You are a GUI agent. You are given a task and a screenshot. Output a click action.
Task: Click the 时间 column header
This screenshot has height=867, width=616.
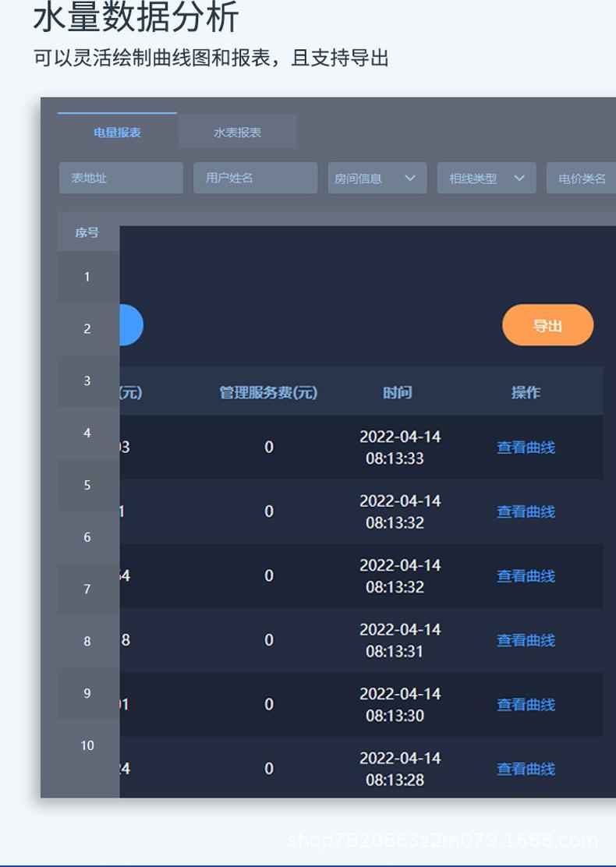point(397,392)
